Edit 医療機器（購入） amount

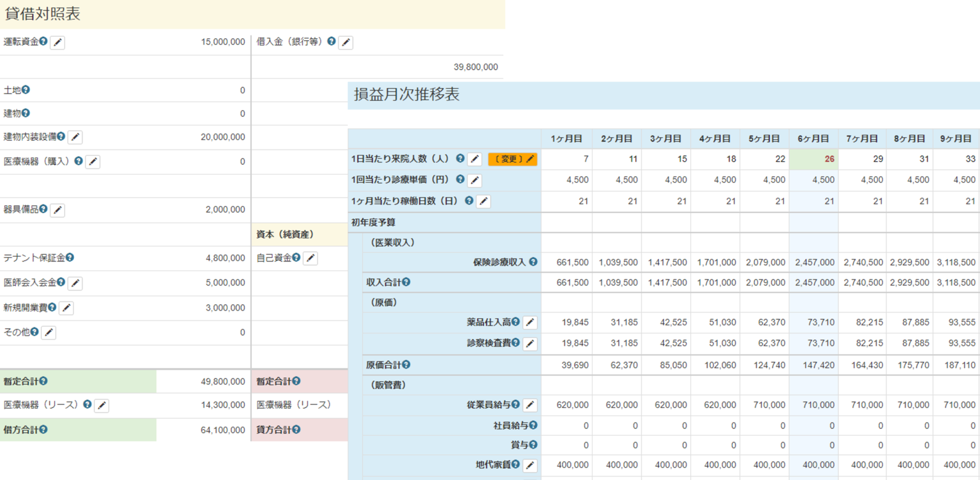coord(93,162)
